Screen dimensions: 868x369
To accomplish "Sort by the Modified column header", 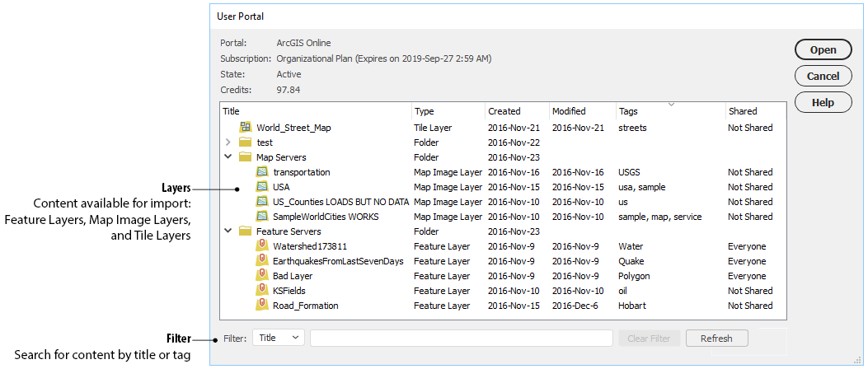I will (582, 111).
